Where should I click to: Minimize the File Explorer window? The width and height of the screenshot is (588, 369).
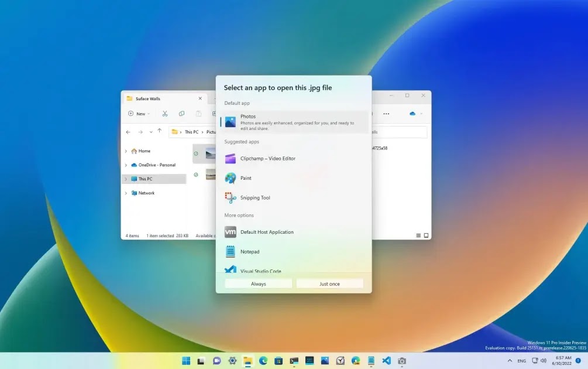tap(391, 95)
